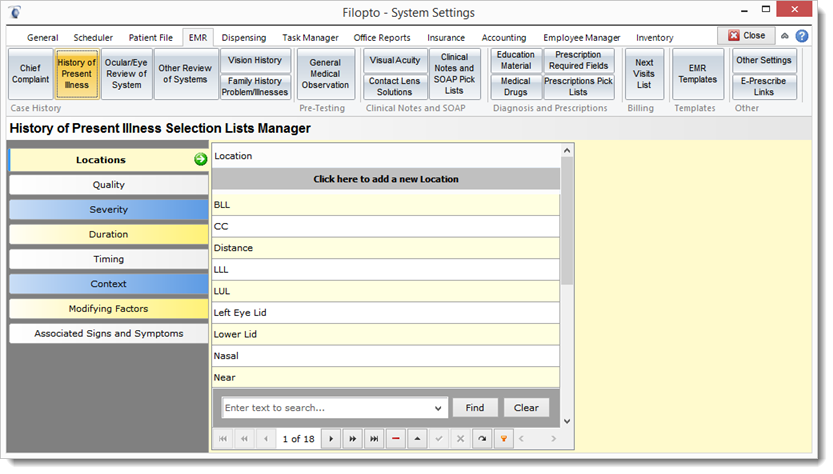Select the EMR tab

point(198,38)
